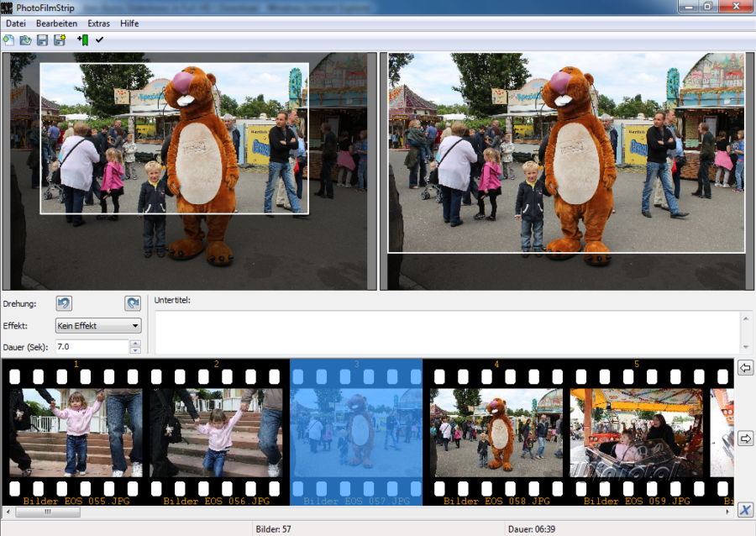
Task: Create a new project from the toolbar
Action: (x=9, y=39)
